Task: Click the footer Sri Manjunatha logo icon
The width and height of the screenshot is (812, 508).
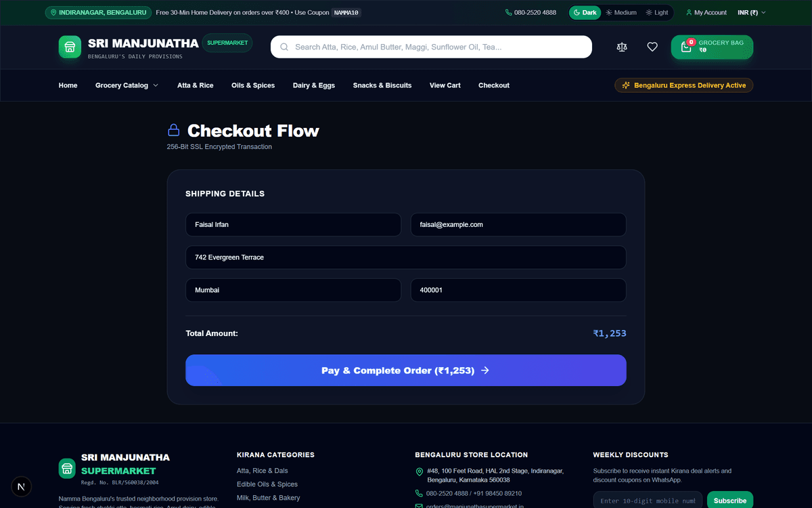Action: tap(67, 469)
